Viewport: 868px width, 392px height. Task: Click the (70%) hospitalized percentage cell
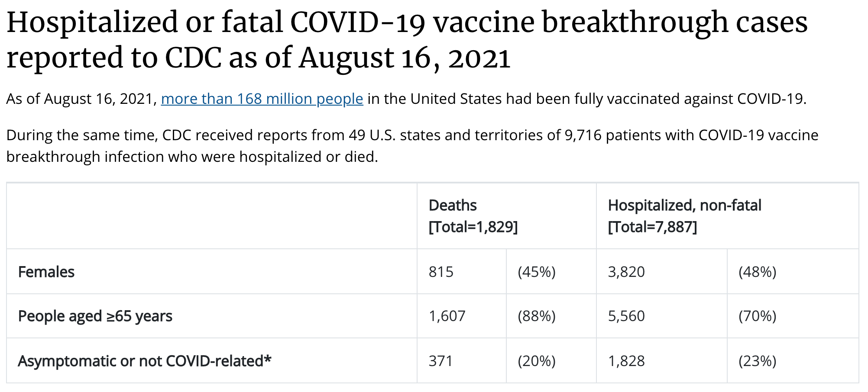[758, 316]
